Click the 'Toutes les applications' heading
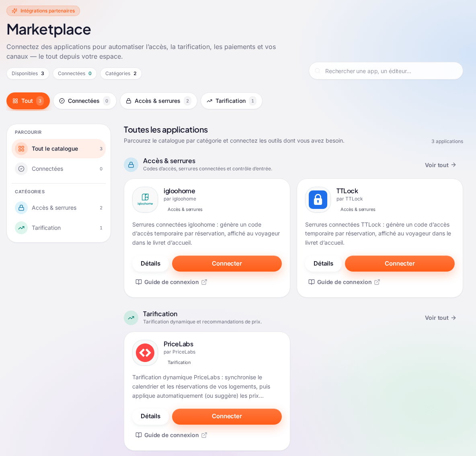 (166, 130)
